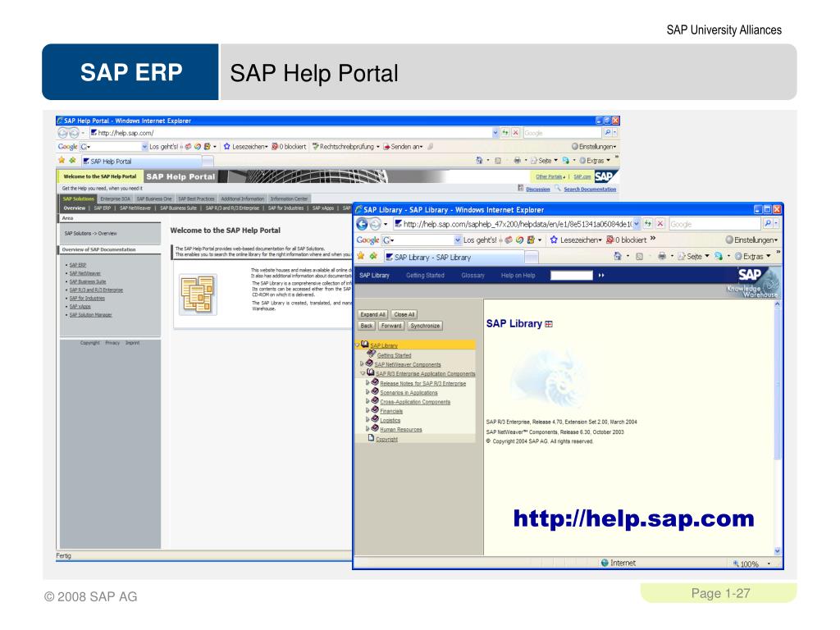Open new blank tab in SAP Library window

tap(532, 258)
